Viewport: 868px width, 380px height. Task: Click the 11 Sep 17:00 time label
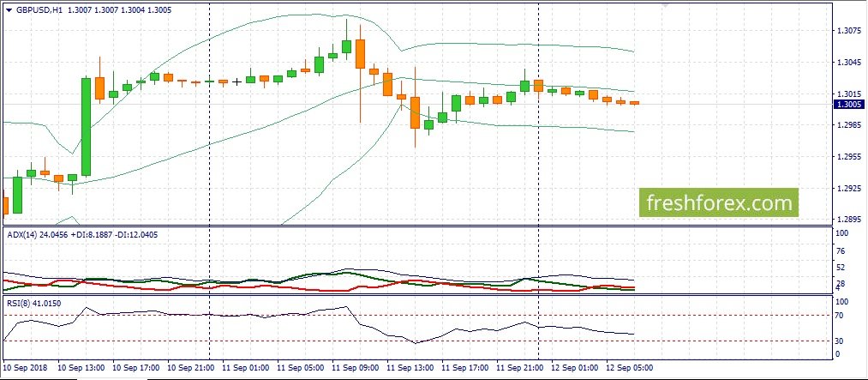pyautogui.click(x=465, y=368)
